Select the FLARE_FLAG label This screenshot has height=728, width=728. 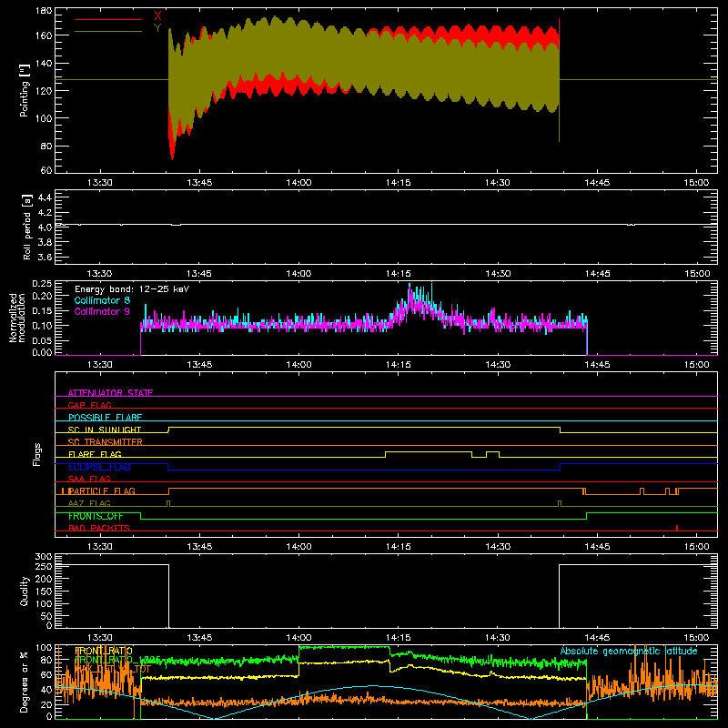pyautogui.click(x=95, y=454)
